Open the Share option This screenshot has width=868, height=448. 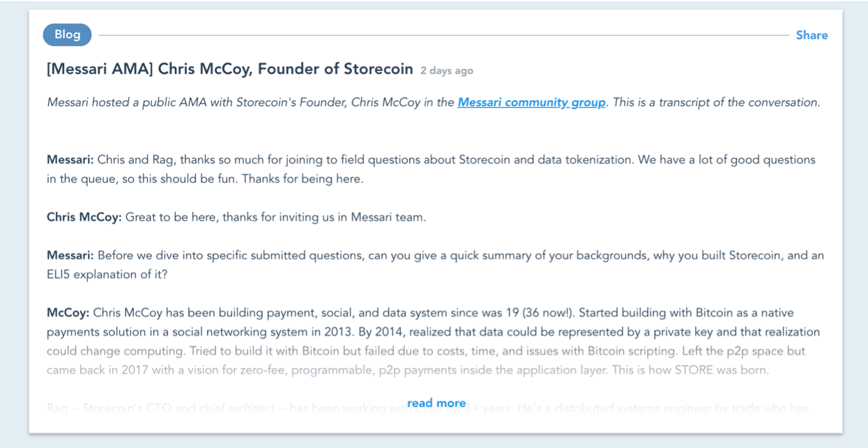tap(812, 35)
